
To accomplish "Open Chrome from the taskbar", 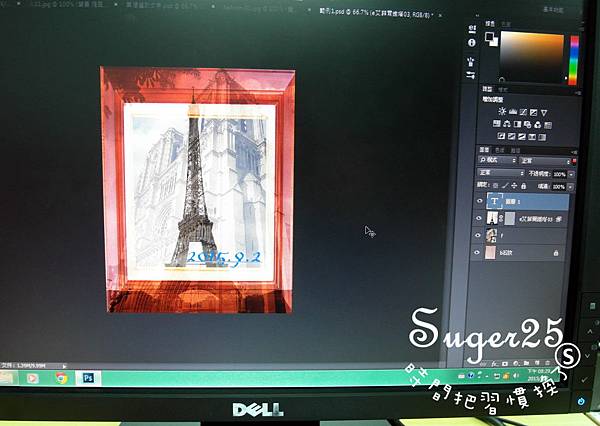I will 61,378.
